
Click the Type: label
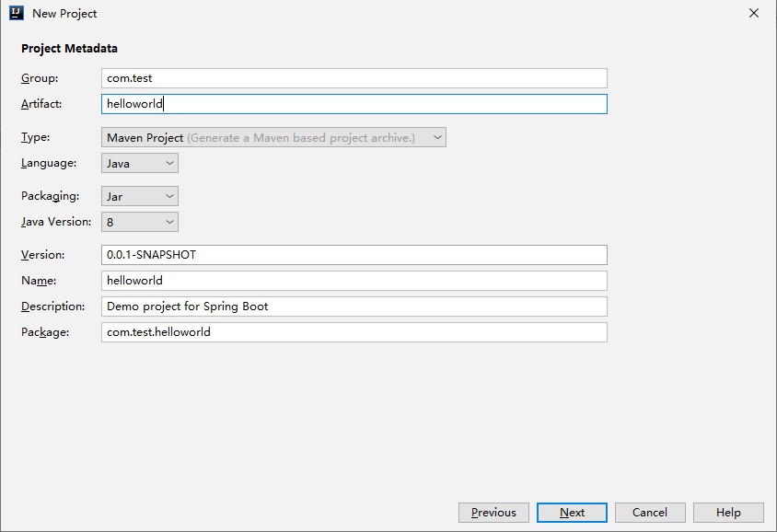point(36,137)
